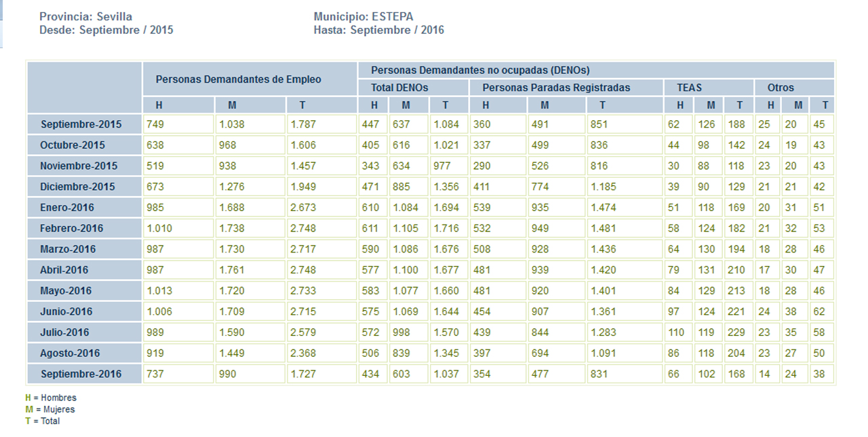Click the Municipio: ESTEPA text
This screenshot has height=437, width=868.
point(363,16)
